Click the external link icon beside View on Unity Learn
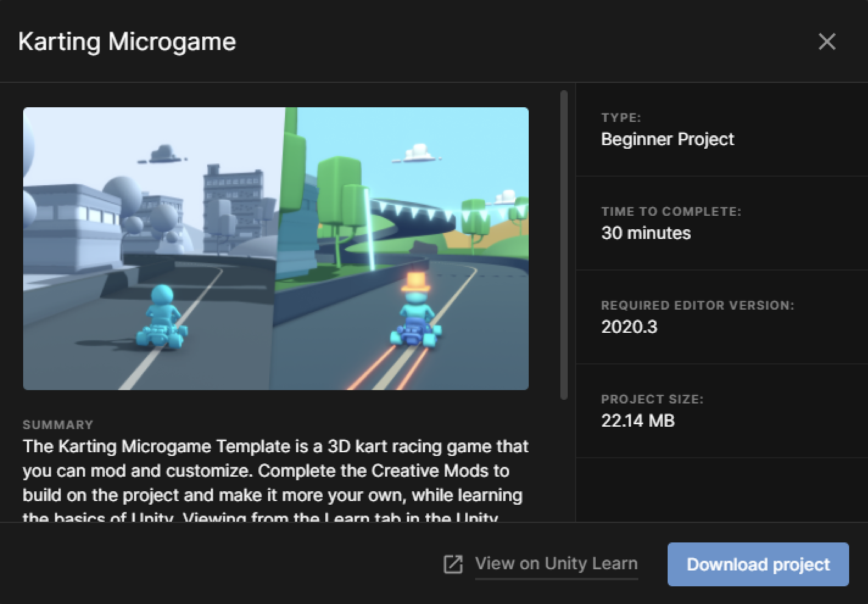The height and width of the screenshot is (604, 868). coord(453,564)
